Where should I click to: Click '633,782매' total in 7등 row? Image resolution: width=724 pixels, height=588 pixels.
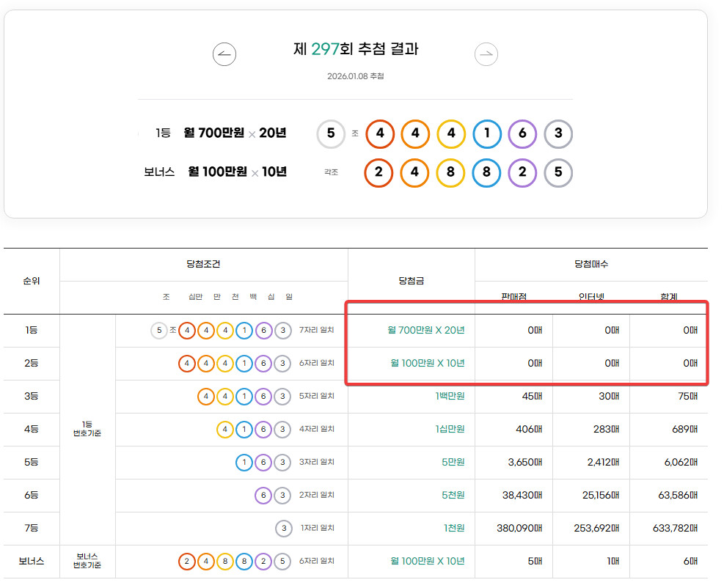point(675,528)
